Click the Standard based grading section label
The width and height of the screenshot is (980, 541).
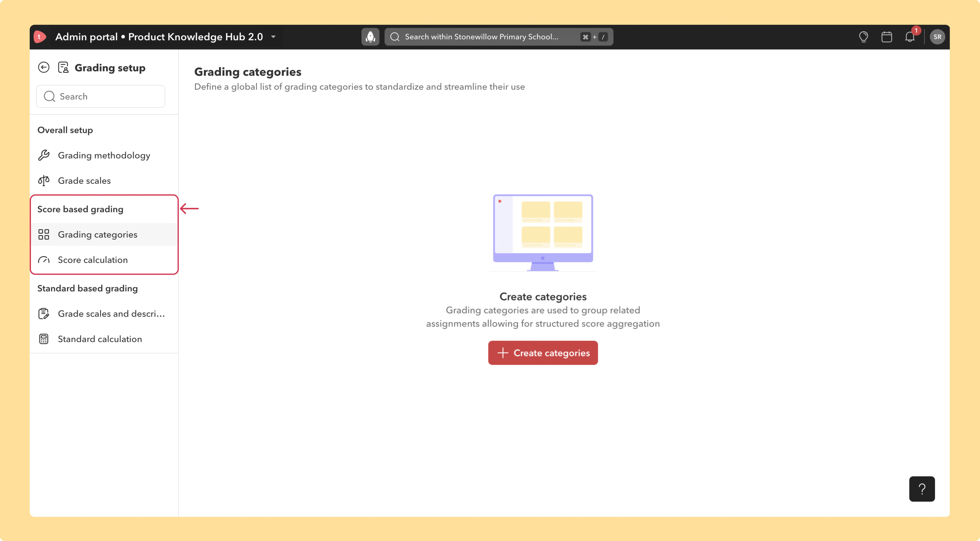88,289
